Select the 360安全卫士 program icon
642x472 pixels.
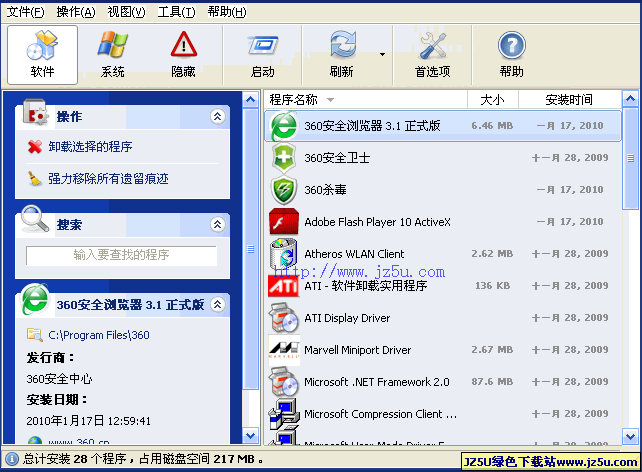point(284,158)
